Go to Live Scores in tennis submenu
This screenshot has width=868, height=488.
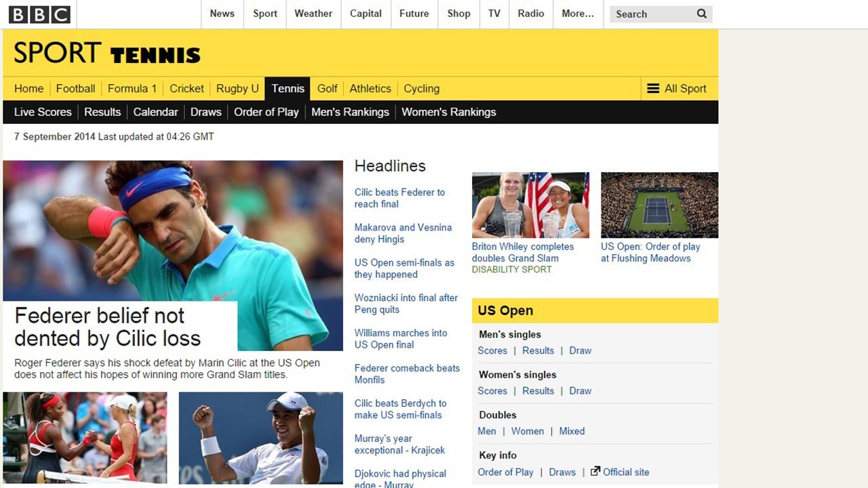pos(43,113)
